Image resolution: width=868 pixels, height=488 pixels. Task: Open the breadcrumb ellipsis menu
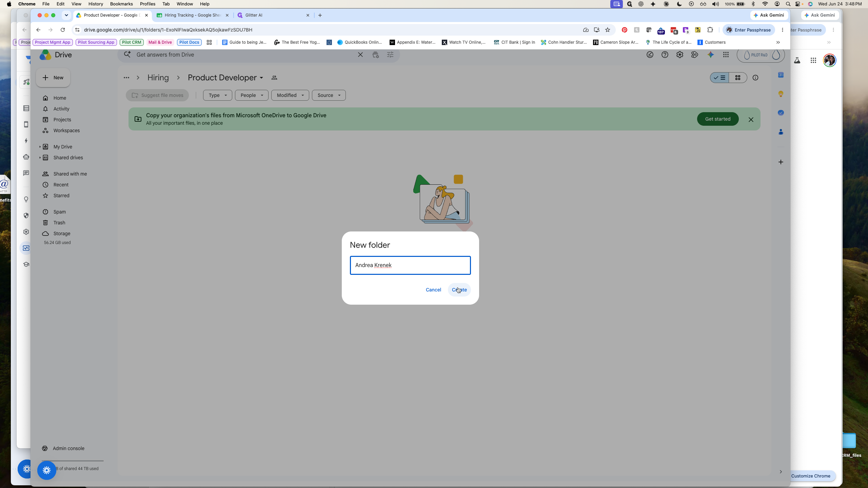[126, 78]
